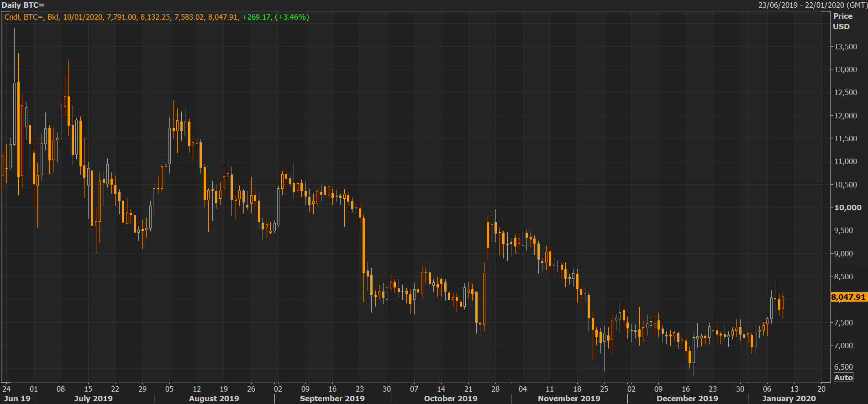Image resolution: width=868 pixels, height=404 pixels.
Task: Click the '26' date tick in August 2019
Action: point(251,389)
